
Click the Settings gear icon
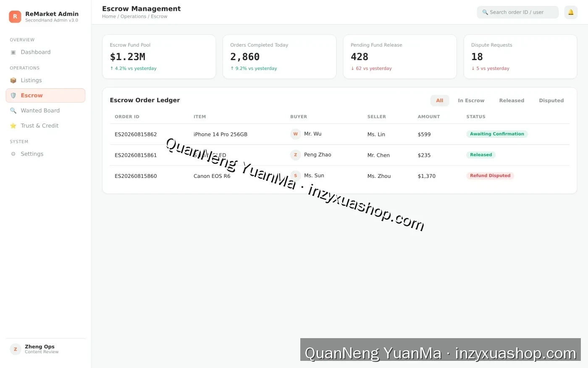(x=13, y=154)
